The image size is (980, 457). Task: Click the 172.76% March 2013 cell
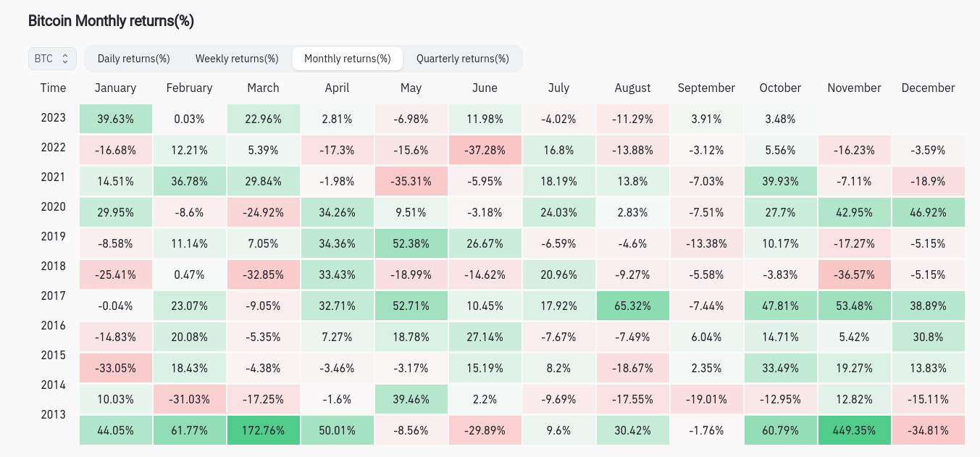263,429
